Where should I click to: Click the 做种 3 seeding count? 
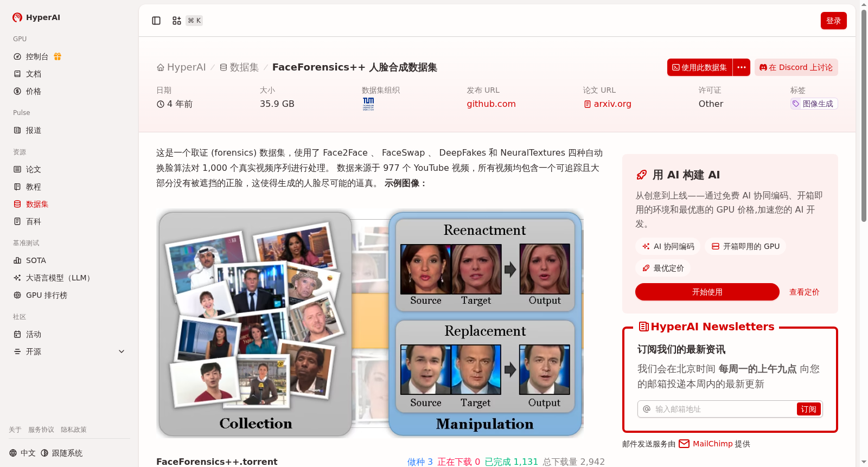click(x=420, y=462)
